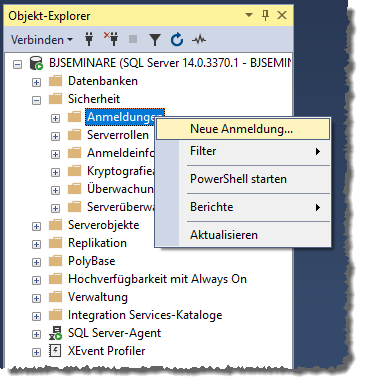
Task: Expand the Serverobjekte node
Action: pyautogui.click(x=36, y=226)
